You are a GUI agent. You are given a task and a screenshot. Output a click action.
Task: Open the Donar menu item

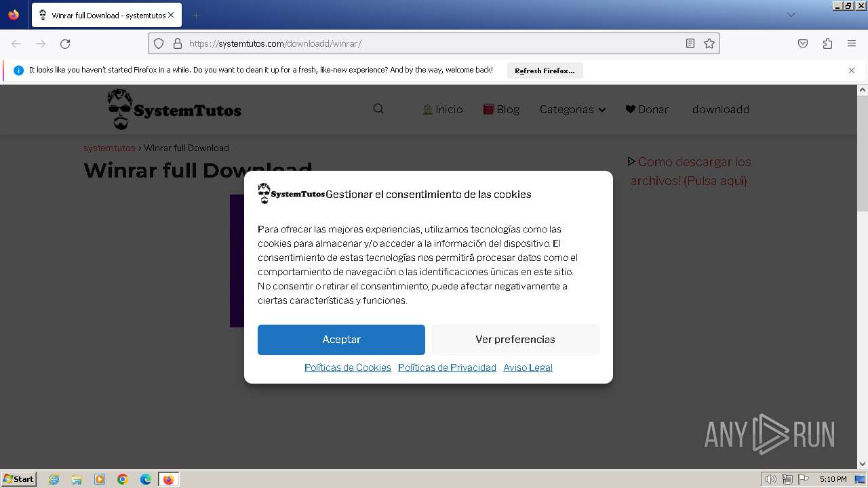tap(647, 109)
